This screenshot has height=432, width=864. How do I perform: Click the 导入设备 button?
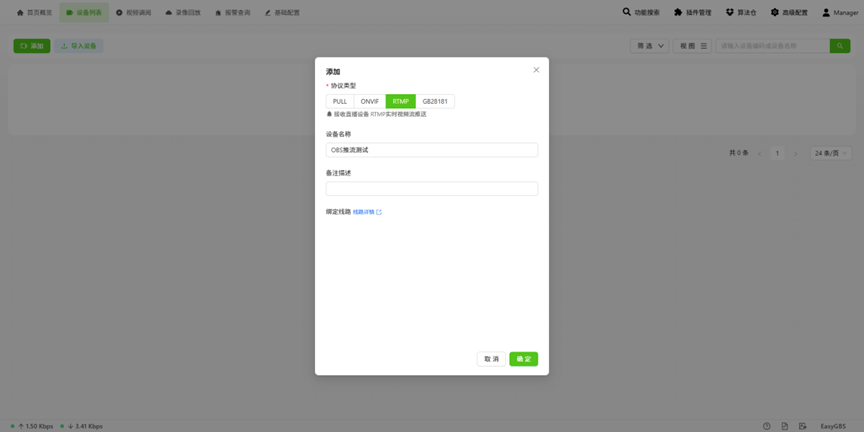[79, 46]
